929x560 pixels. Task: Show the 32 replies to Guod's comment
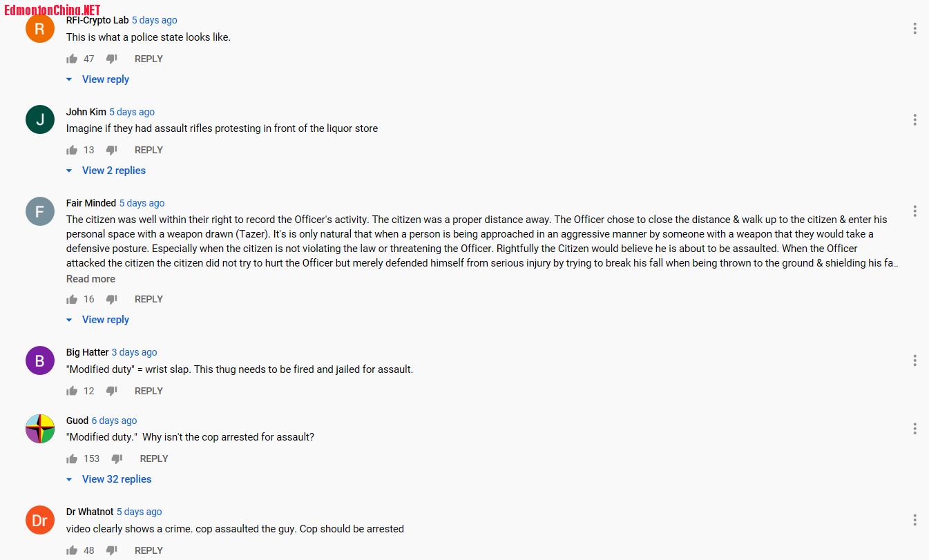point(116,479)
